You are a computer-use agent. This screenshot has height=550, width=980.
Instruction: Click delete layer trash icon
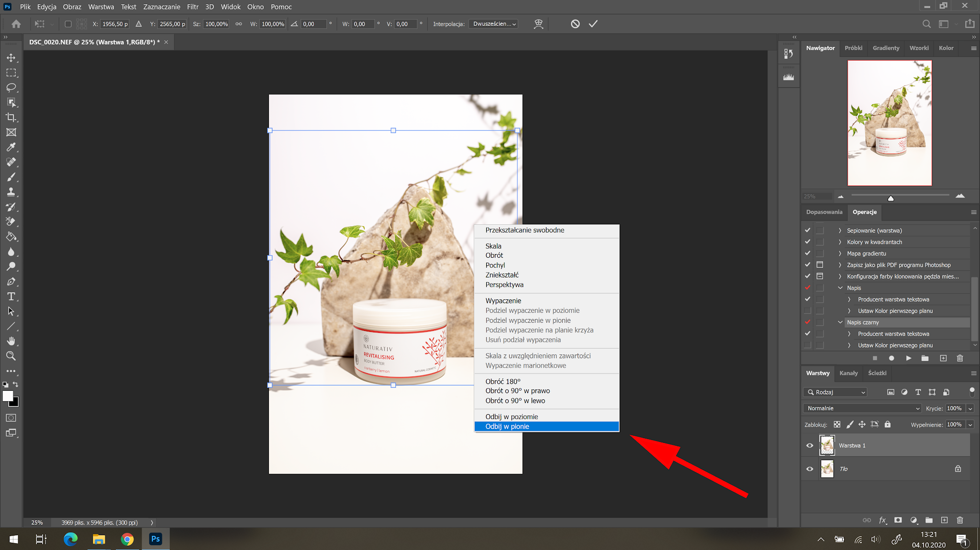click(x=959, y=520)
